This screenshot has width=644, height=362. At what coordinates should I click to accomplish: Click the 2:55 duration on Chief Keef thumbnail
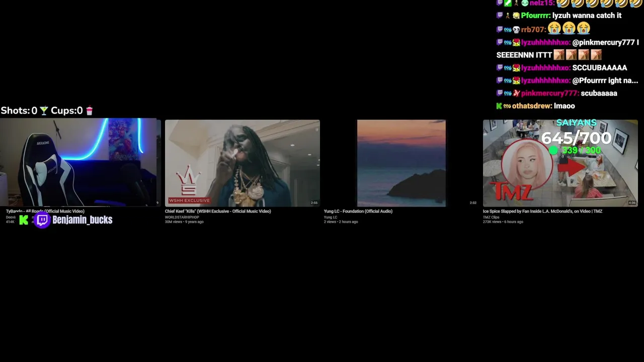pos(314,203)
